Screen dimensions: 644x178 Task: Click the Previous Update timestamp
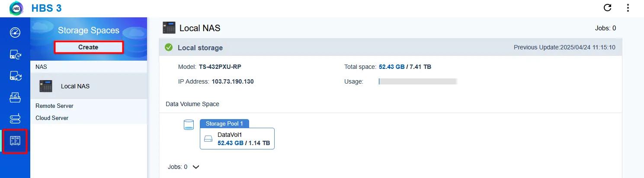click(x=564, y=47)
